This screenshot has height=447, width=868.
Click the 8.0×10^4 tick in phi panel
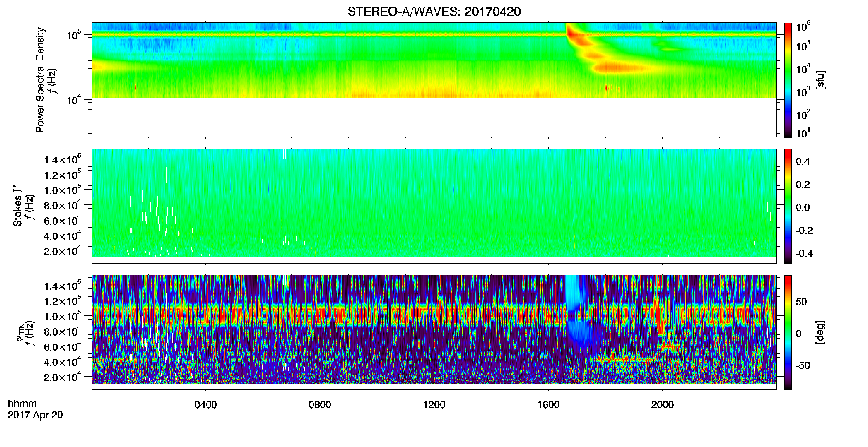coord(63,331)
